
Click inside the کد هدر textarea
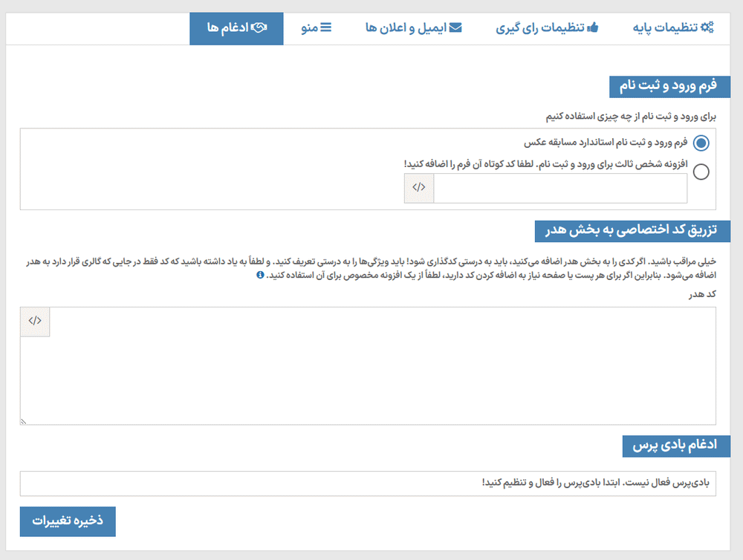coord(368,365)
